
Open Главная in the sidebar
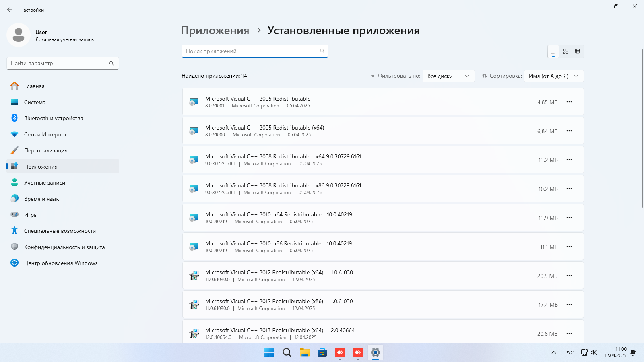(x=63, y=86)
